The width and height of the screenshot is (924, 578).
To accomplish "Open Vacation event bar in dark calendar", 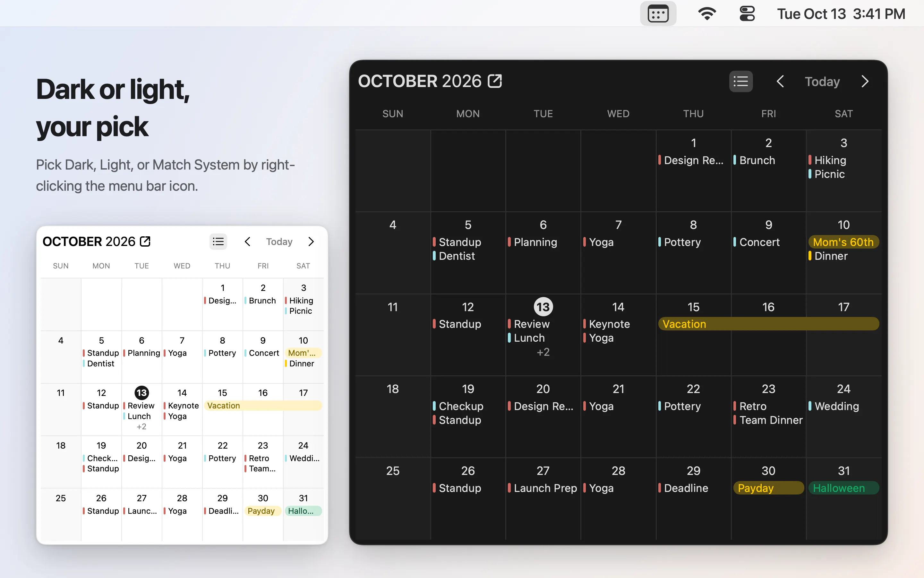I will point(768,324).
